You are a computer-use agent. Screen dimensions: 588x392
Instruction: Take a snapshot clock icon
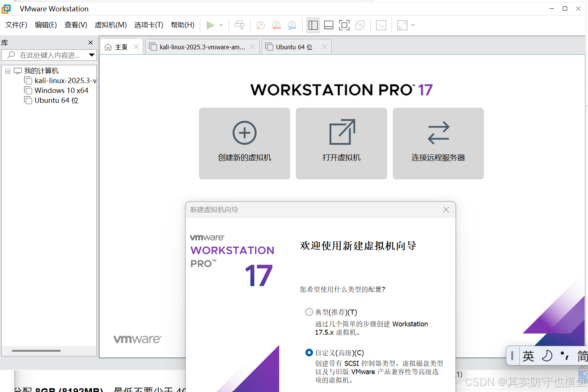[x=261, y=25]
